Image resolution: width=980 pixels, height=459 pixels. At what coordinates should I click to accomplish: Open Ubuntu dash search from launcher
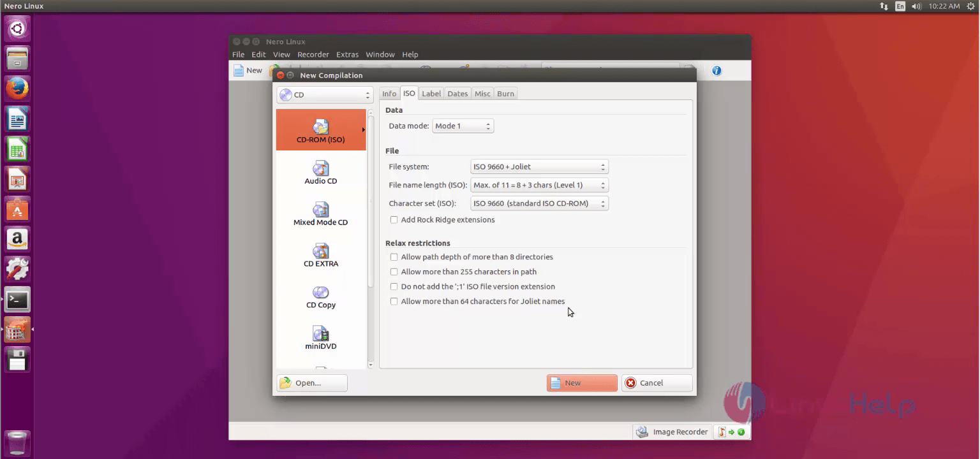point(17,29)
